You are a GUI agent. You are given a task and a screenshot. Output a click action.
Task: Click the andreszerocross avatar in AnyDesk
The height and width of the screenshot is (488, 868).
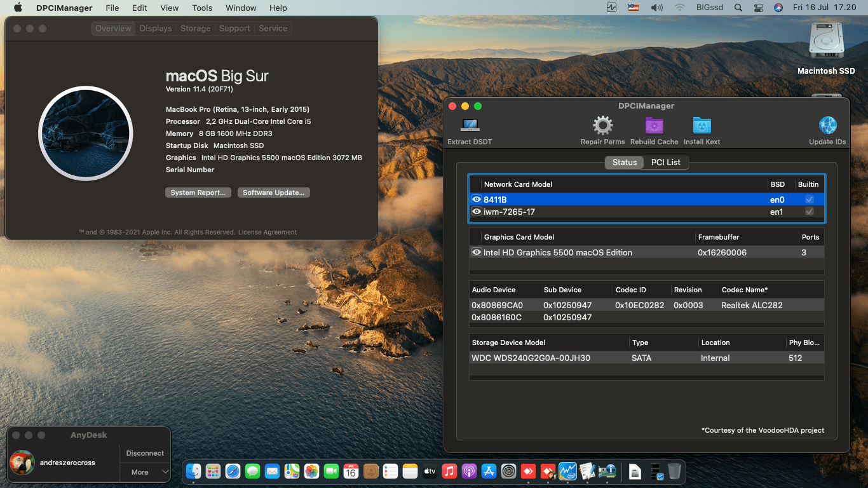(22, 462)
